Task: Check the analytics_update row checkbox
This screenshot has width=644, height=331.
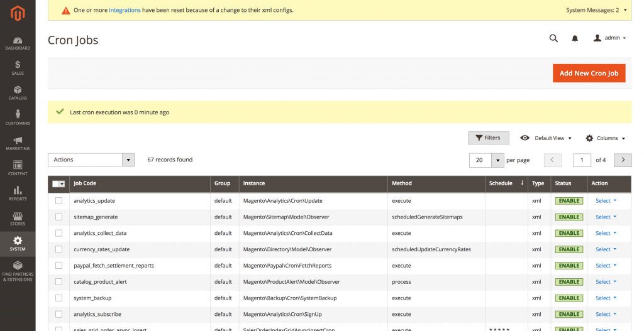Action: click(59, 201)
